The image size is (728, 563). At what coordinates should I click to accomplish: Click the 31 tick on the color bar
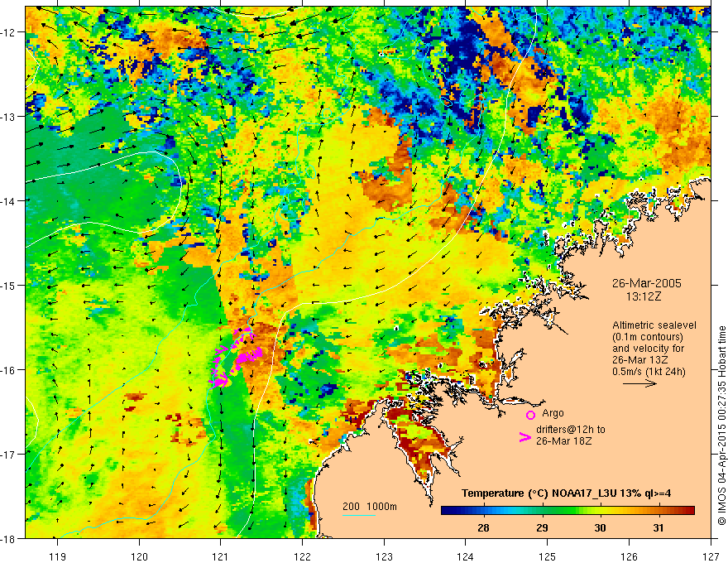(x=659, y=527)
